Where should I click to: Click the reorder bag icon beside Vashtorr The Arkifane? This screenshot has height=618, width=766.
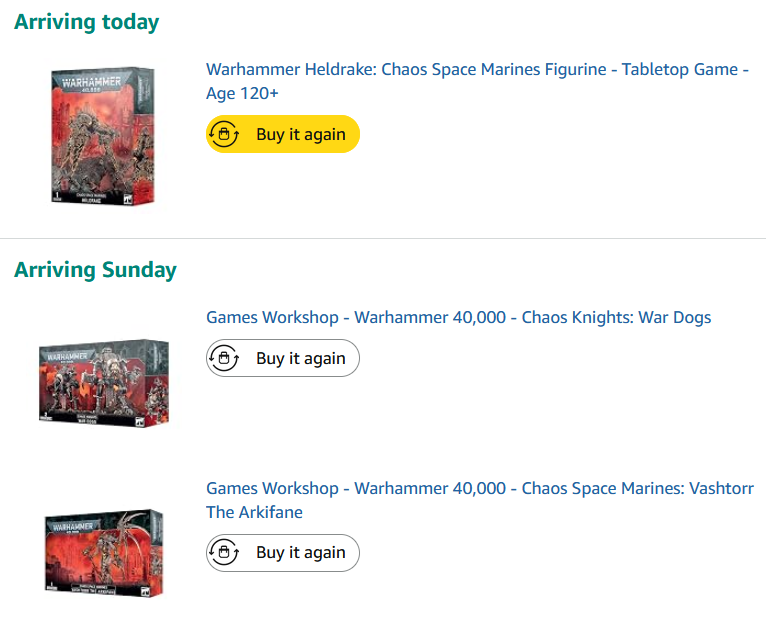click(x=224, y=552)
